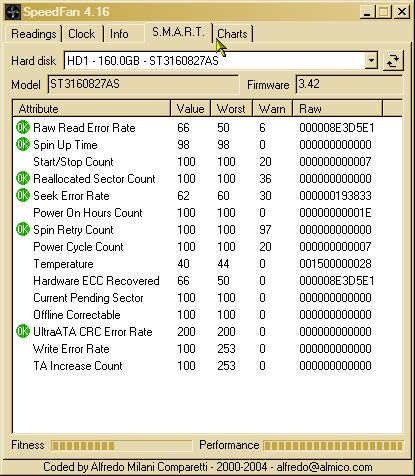
Task: Click OK icon next to Spin Retry Count
Action: tap(23, 229)
